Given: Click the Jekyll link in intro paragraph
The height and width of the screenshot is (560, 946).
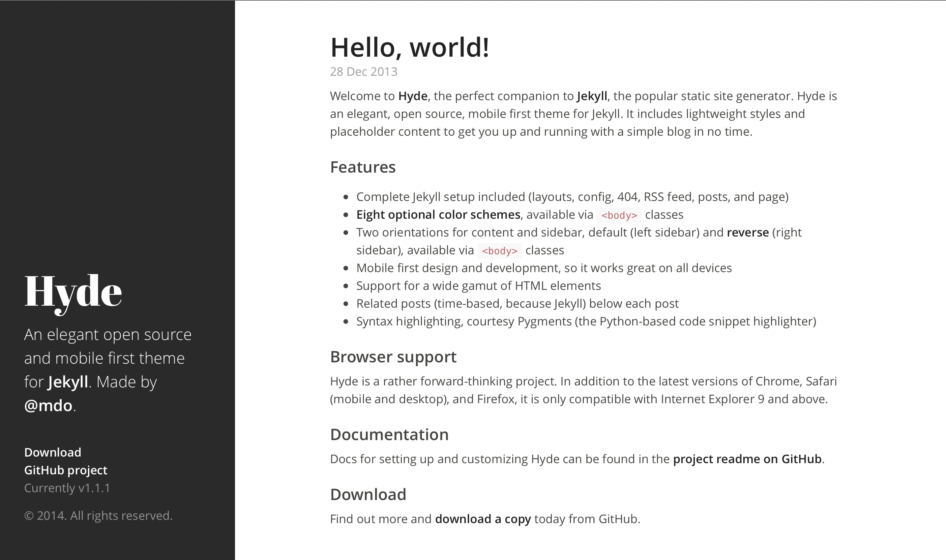Looking at the screenshot, I should [x=592, y=96].
